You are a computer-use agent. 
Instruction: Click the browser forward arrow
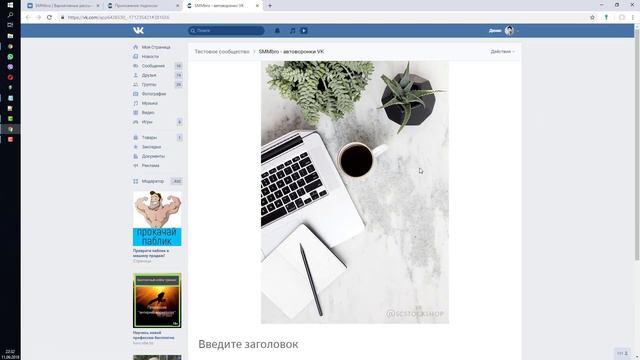click(39, 18)
